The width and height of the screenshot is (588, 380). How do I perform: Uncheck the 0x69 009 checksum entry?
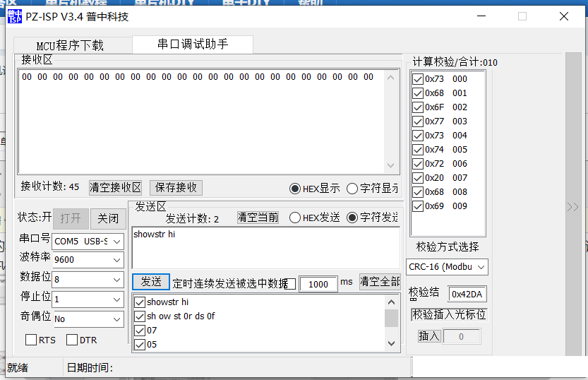[418, 206]
